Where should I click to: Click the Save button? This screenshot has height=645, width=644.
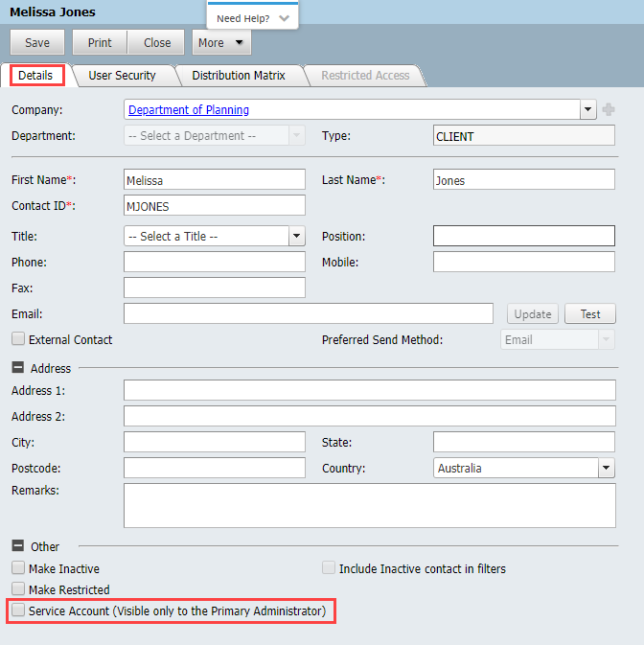pos(37,43)
